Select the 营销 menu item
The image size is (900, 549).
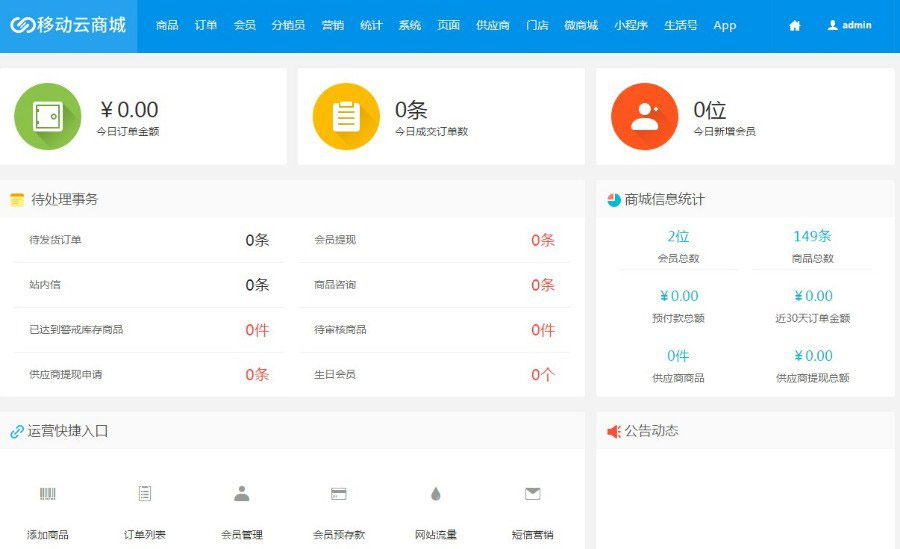pos(333,26)
